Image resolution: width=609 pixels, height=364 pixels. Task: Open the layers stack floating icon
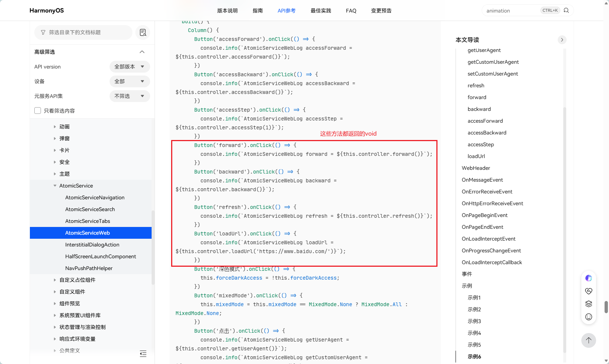(x=589, y=304)
